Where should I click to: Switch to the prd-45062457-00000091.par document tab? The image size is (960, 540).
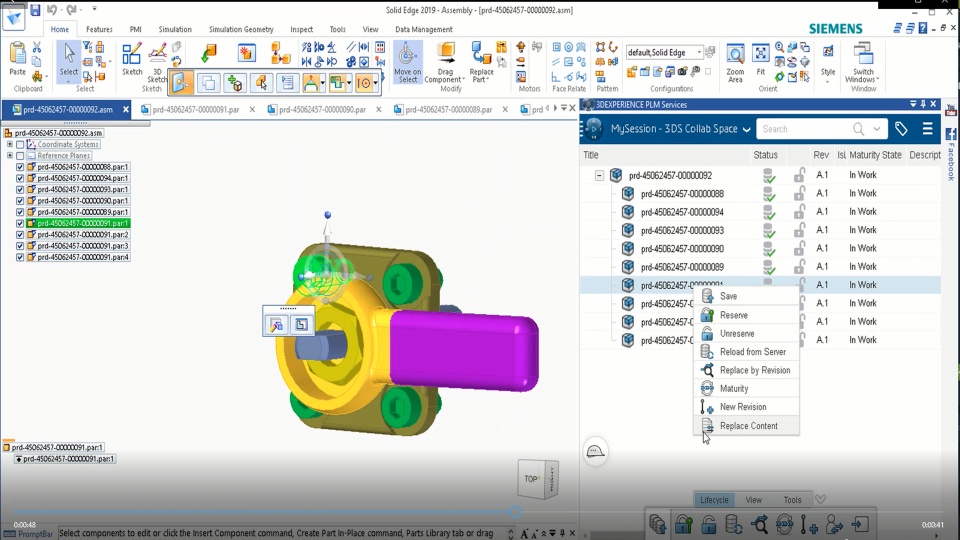[x=196, y=110]
